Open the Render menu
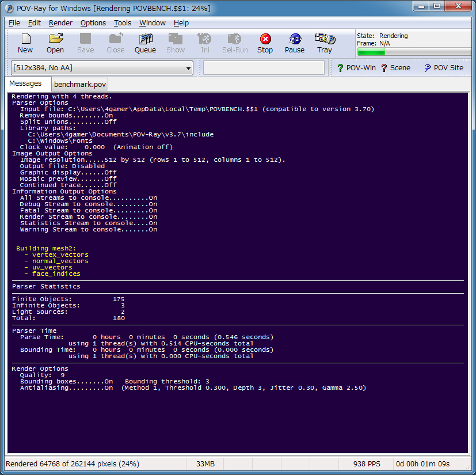The height and width of the screenshot is (475, 476). coord(60,23)
